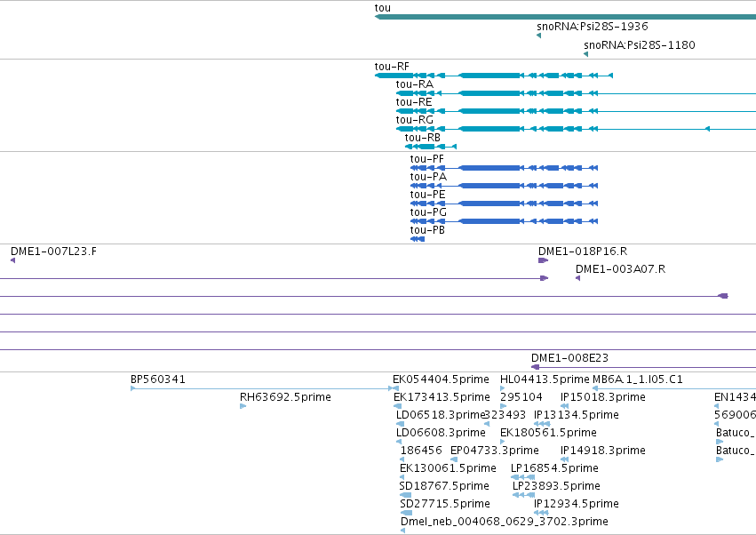The image size is (756, 535).
Task: Select the IP14918.3prime label
Action: coord(602,451)
